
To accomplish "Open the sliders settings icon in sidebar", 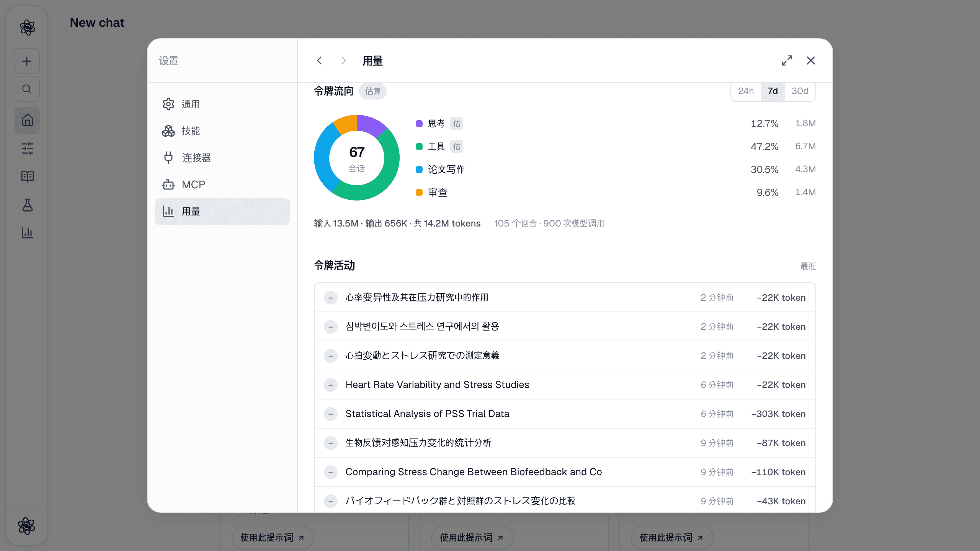I will (x=27, y=148).
